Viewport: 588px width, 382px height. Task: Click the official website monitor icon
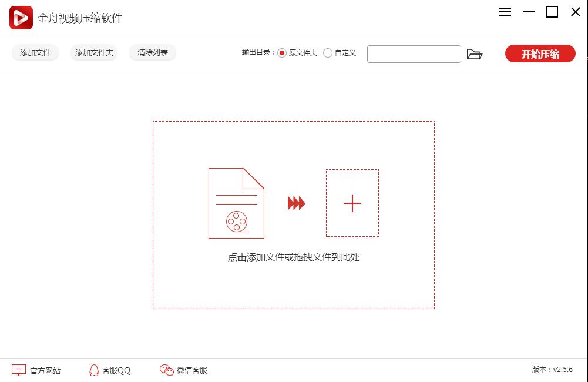point(19,370)
